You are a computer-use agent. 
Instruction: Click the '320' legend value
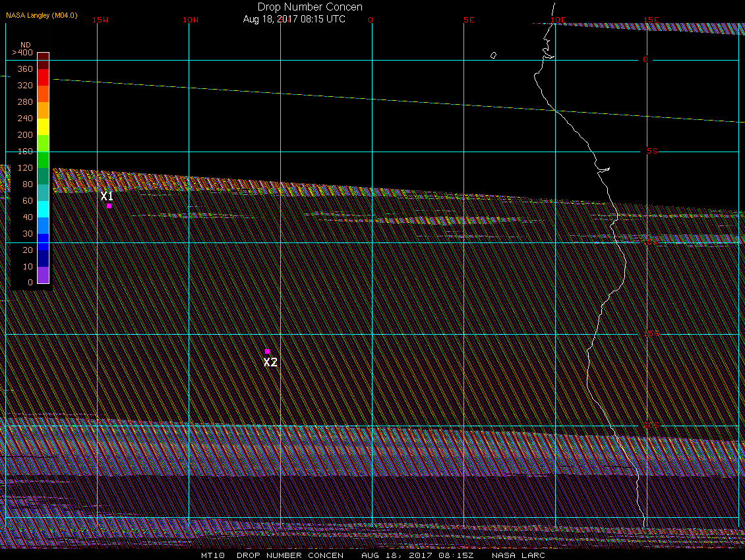pos(25,86)
